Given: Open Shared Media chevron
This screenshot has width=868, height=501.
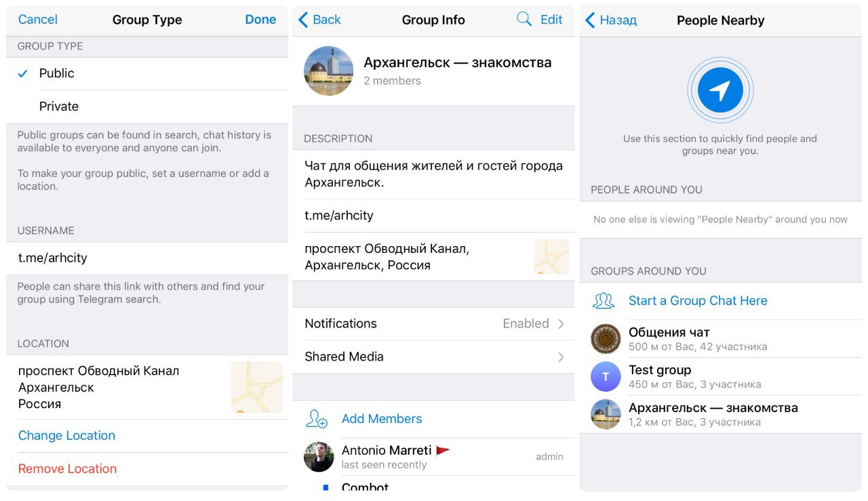Looking at the screenshot, I should click(561, 357).
